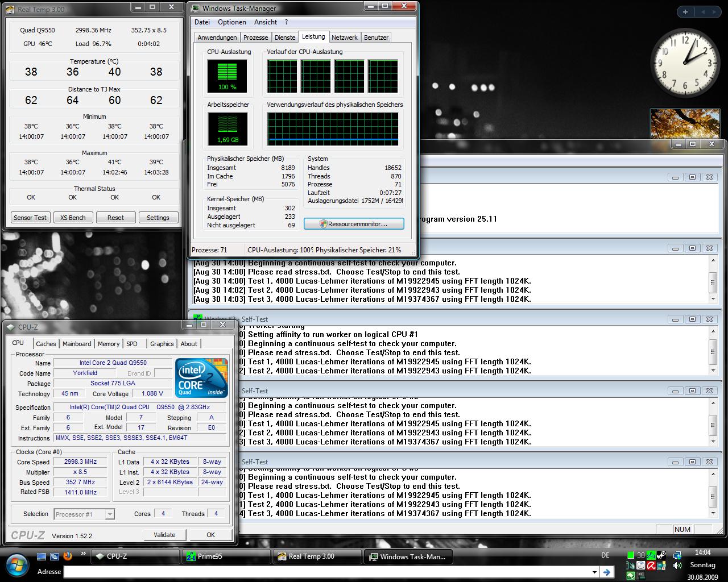Click Task Manager title bar icon
Viewport: 728px width, 582px height.
coord(196,8)
